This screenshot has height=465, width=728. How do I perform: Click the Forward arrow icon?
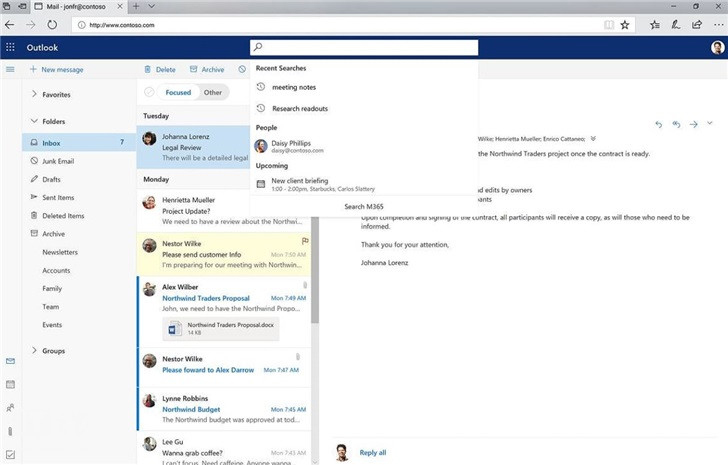[693, 124]
